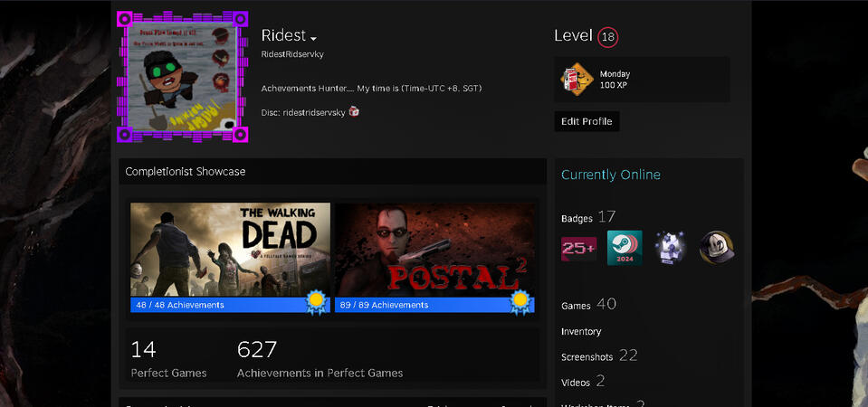Open the baseball cap badge icon

[716, 248]
